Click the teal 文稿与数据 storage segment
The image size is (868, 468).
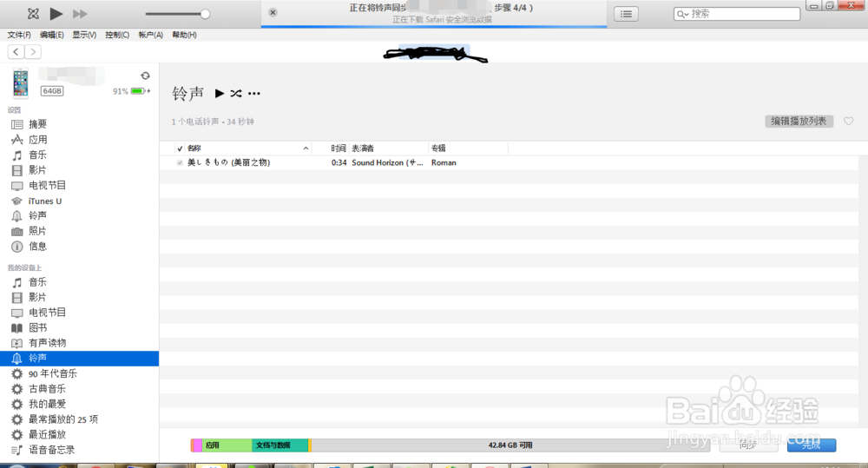(279, 445)
